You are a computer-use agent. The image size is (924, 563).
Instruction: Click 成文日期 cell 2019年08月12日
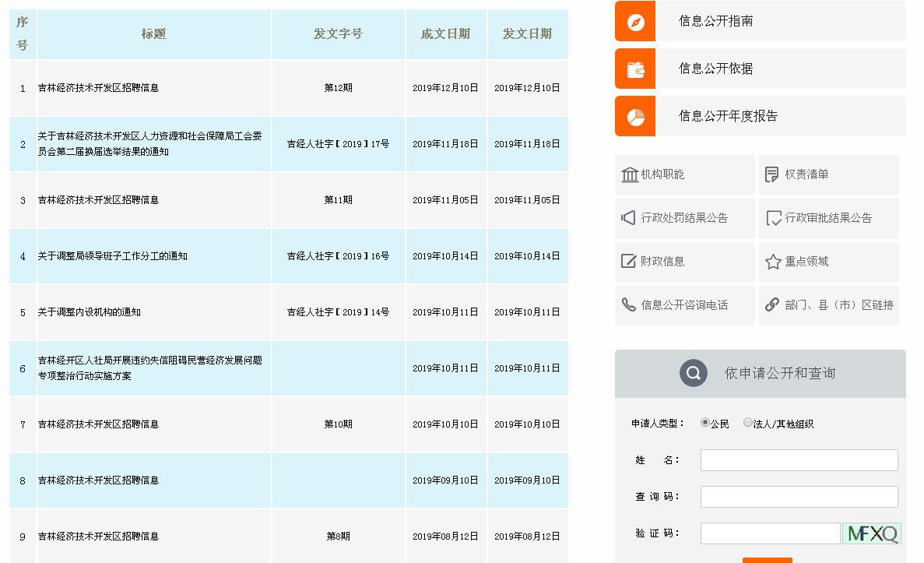click(x=445, y=536)
